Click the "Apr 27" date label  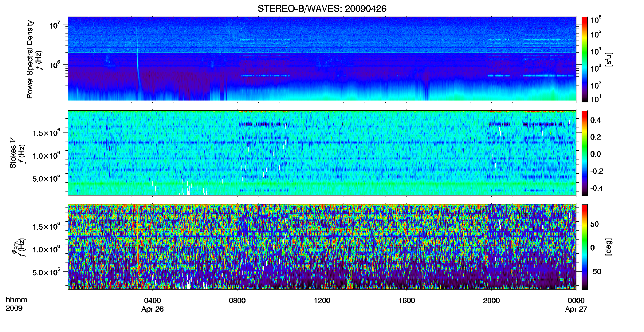point(576,309)
